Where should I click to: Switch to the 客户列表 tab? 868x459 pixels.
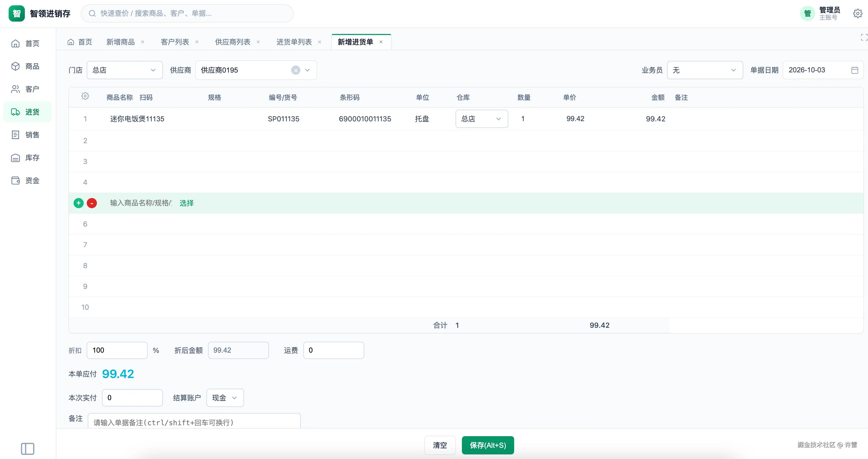coord(175,42)
